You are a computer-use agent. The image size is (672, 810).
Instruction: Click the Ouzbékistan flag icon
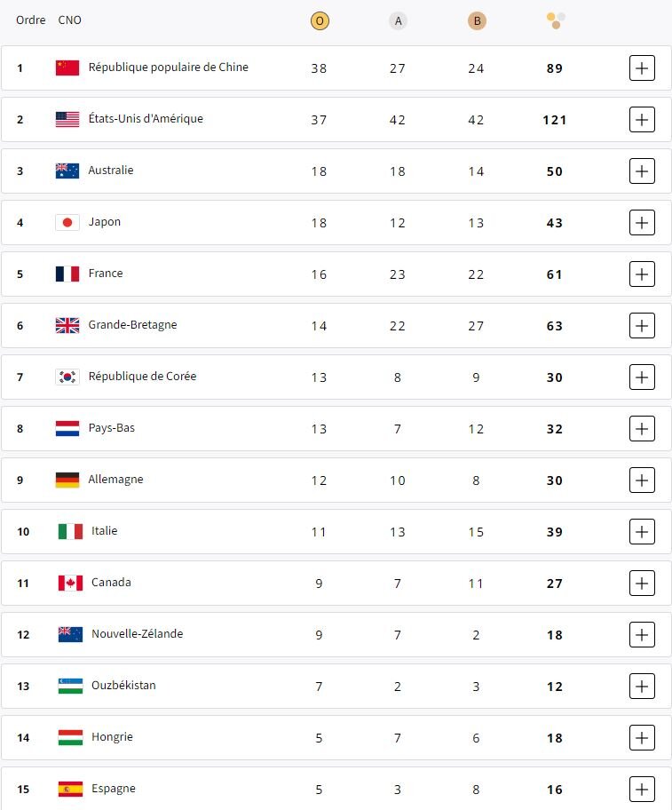click(x=70, y=686)
